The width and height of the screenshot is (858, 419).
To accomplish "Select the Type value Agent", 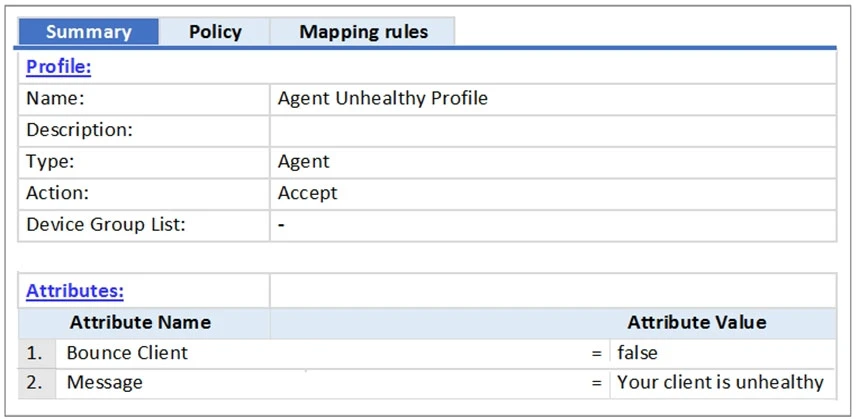I will click(304, 161).
